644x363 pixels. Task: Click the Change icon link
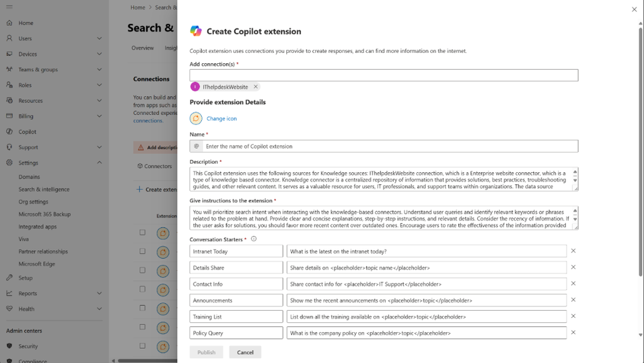(221, 119)
